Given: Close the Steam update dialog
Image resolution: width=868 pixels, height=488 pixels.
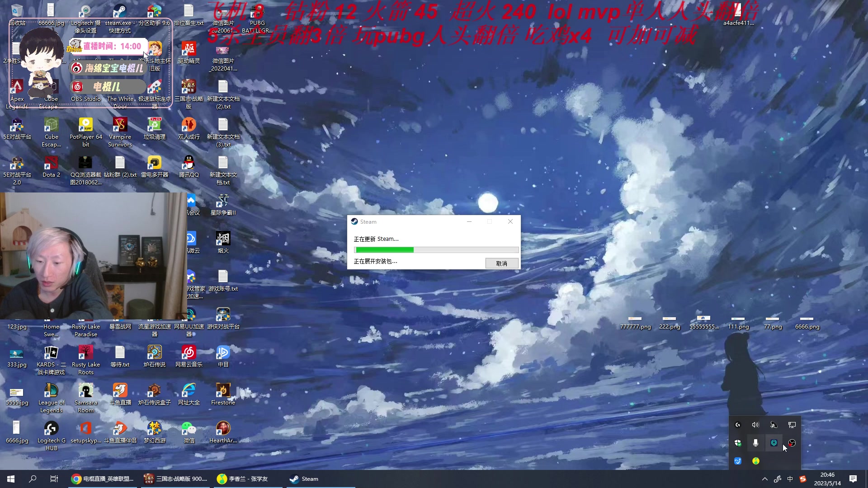Looking at the screenshot, I should tap(510, 221).
